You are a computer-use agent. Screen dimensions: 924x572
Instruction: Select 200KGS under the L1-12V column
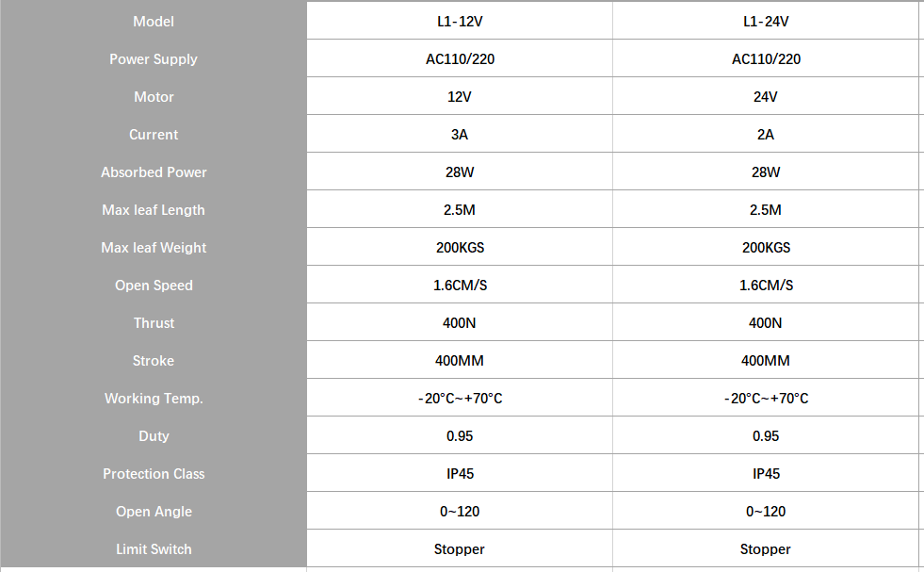(460, 247)
